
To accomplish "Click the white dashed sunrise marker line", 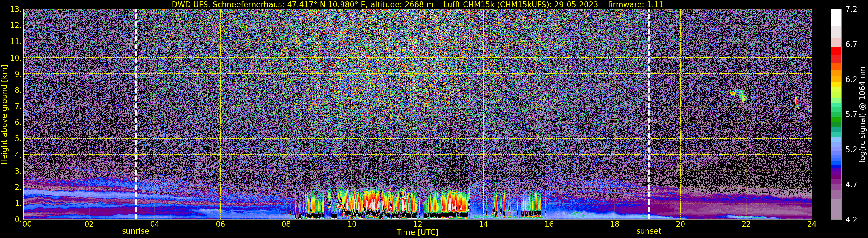I will (x=136, y=114).
